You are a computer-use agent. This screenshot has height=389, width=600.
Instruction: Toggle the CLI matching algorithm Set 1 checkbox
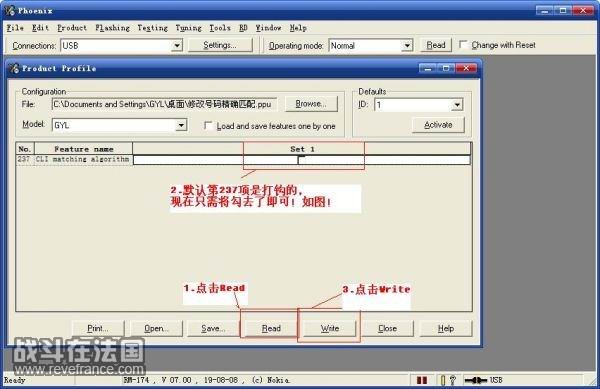(x=301, y=160)
